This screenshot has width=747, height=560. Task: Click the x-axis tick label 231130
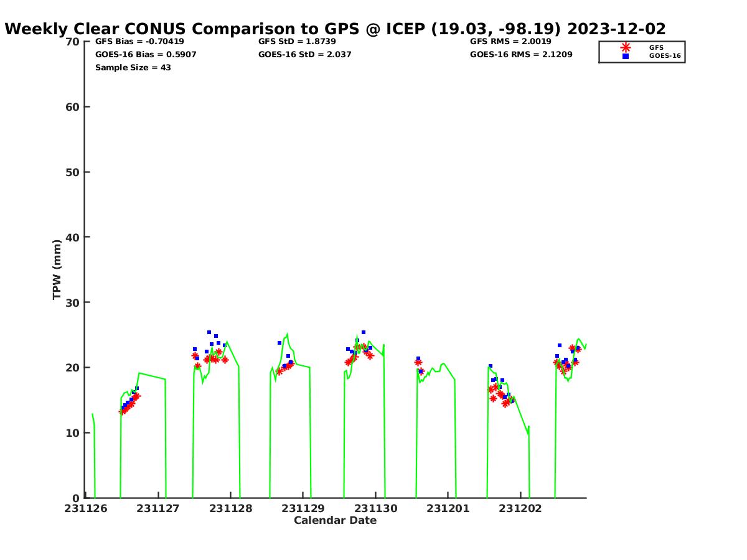[x=375, y=508]
